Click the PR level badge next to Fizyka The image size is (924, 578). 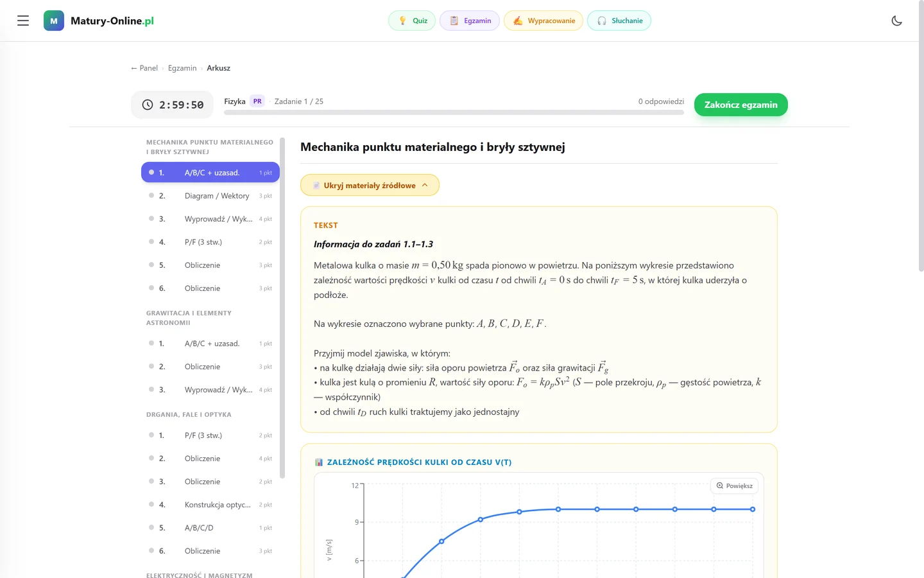(x=257, y=101)
